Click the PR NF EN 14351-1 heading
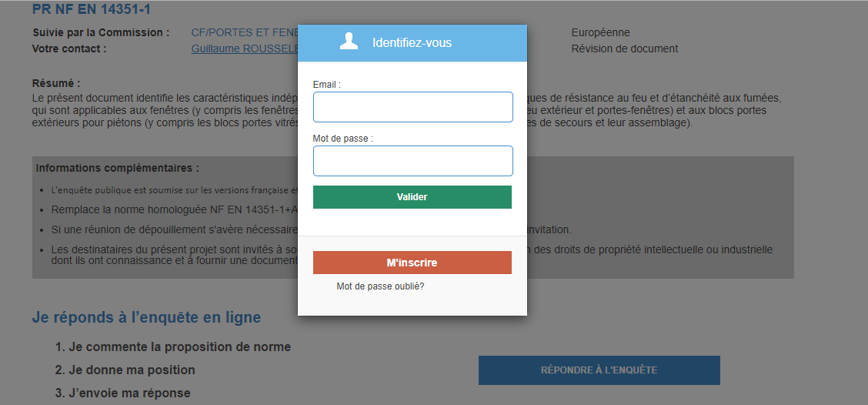Viewport: 868px width, 405px height. (92, 9)
